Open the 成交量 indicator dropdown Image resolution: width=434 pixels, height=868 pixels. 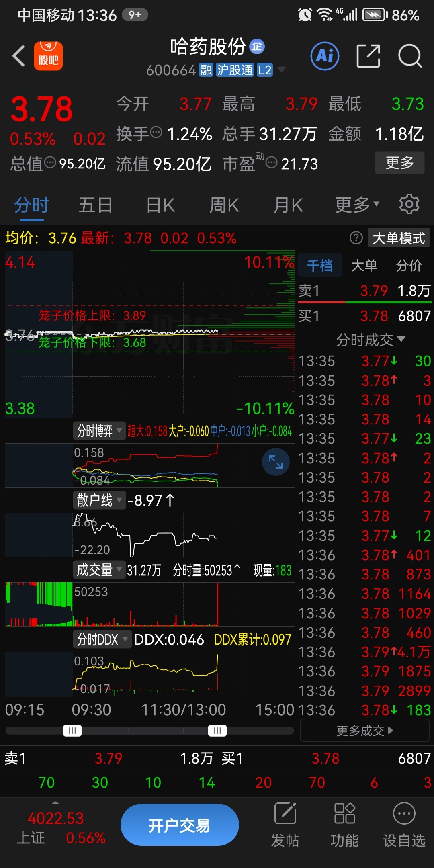[99, 570]
